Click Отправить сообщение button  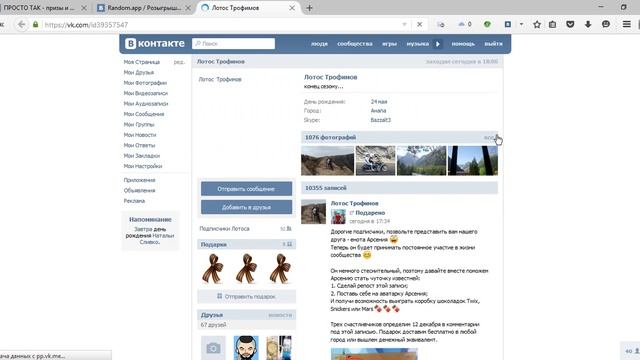click(x=246, y=189)
